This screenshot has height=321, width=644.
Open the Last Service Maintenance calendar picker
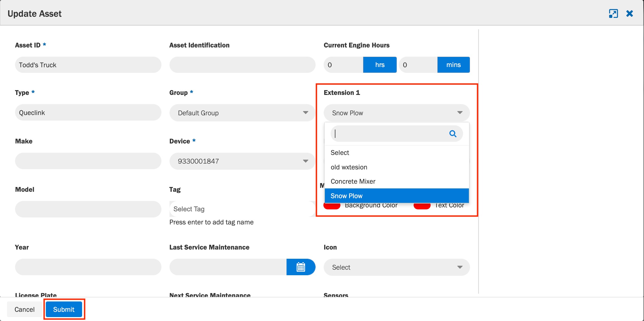pos(301,267)
